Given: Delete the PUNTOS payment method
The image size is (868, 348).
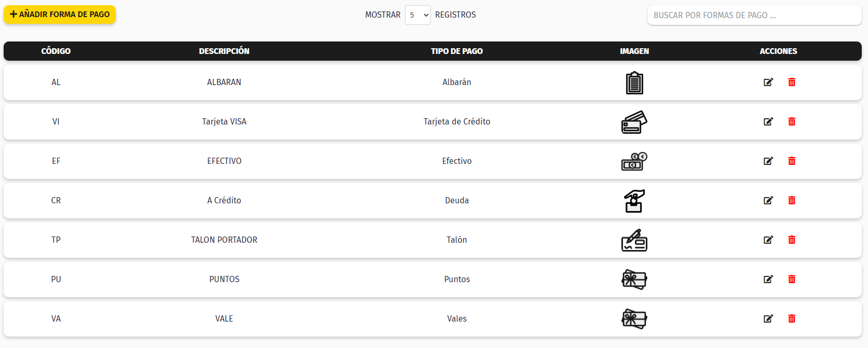Looking at the screenshot, I should pyautogui.click(x=792, y=279).
